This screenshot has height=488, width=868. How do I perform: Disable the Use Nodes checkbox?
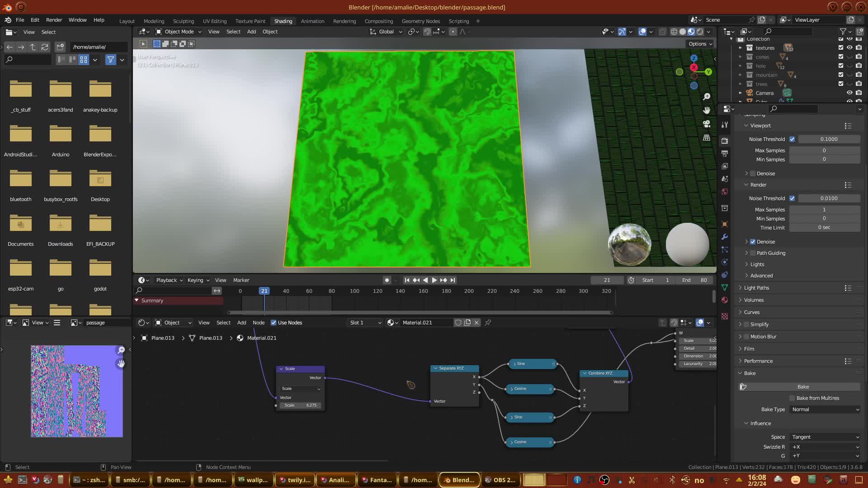274,323
